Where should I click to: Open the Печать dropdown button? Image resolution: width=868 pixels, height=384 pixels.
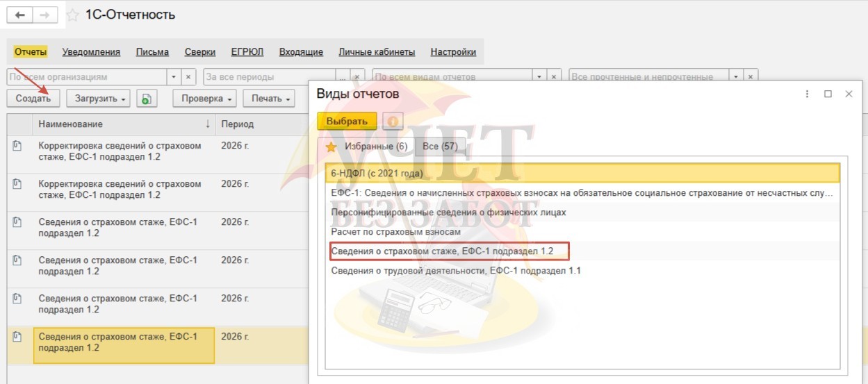pyautogui.click(x=269, y=99)
